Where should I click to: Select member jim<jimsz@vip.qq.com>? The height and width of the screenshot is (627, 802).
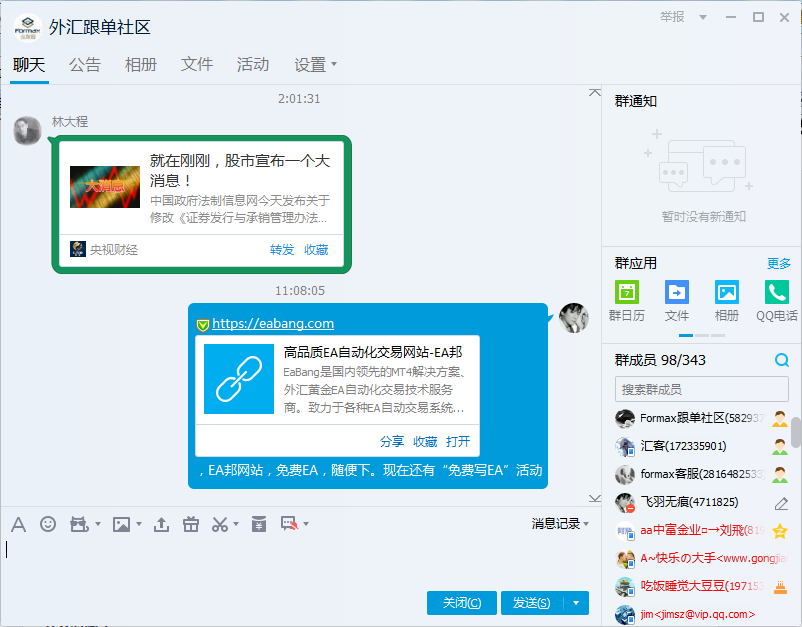point(701,614)
